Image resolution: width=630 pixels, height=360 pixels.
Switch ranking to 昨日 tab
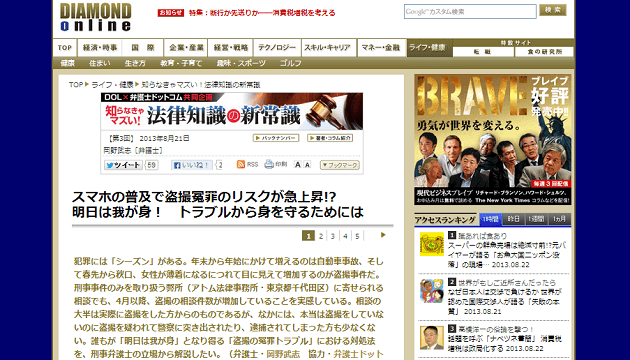pos(513,219)
